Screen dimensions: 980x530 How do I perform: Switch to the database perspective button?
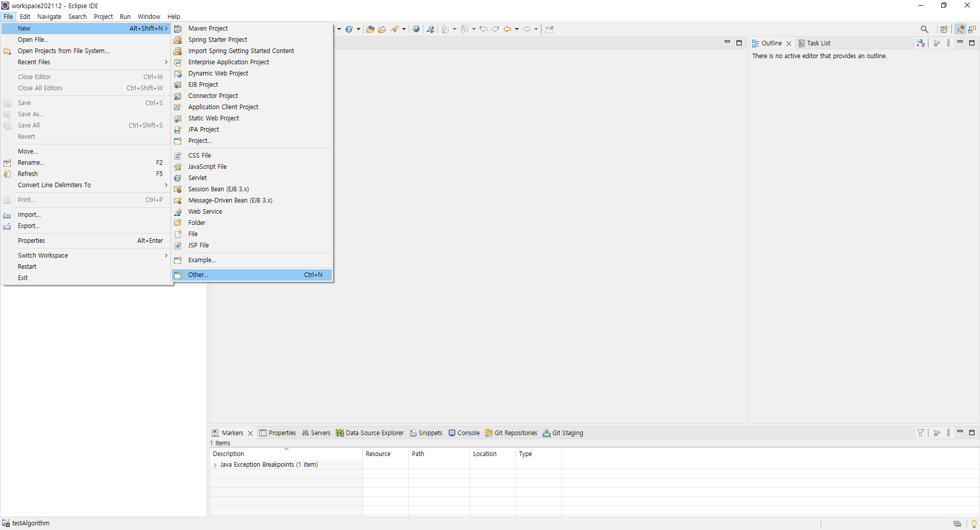coord(972,29)
